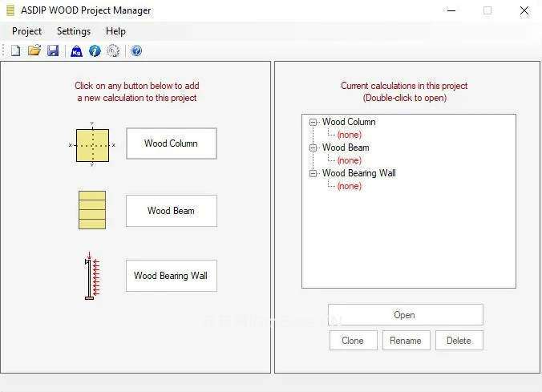Click the units weight toolbar icon
The image size is (542, 392).
coord(76,51)
